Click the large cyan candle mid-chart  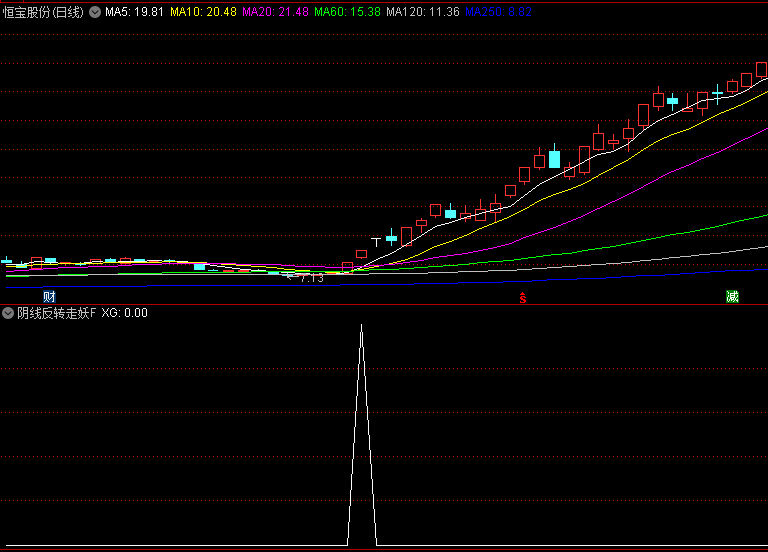(554, 159)
